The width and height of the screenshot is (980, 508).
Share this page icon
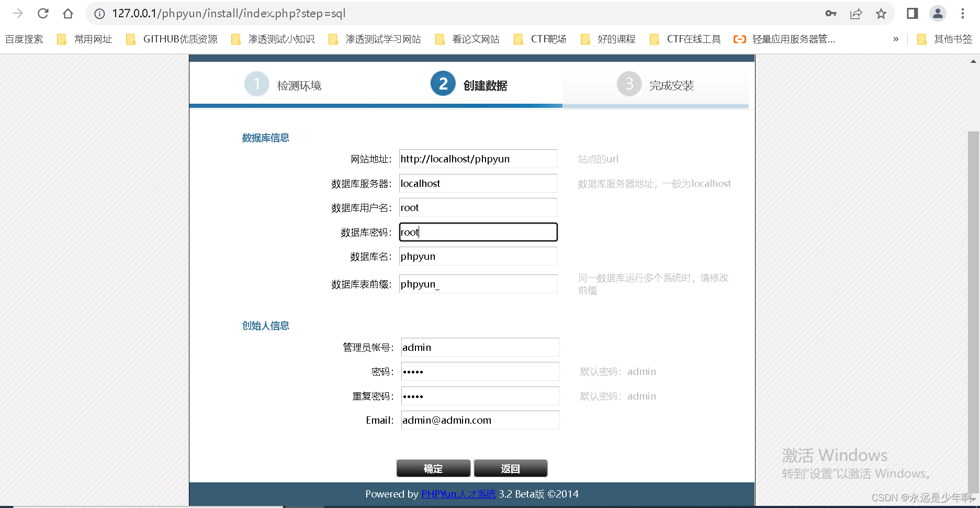pyautogui.click(x=856, y=14)
